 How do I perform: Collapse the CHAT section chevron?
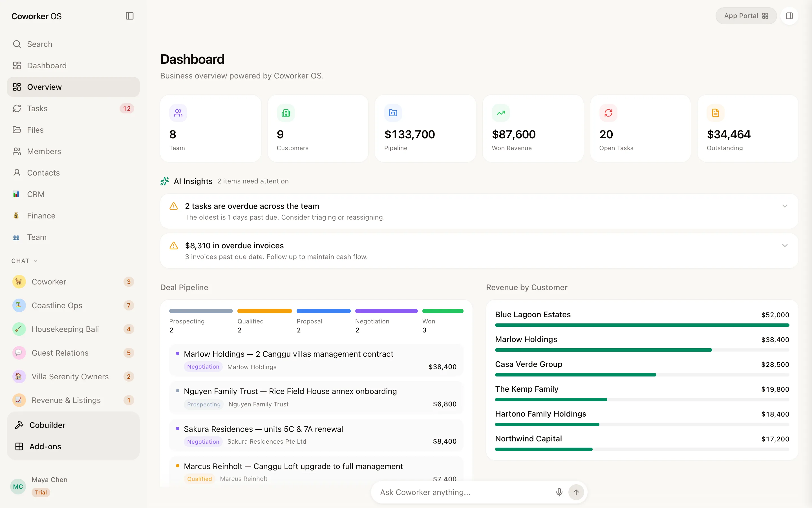point(36,261)
